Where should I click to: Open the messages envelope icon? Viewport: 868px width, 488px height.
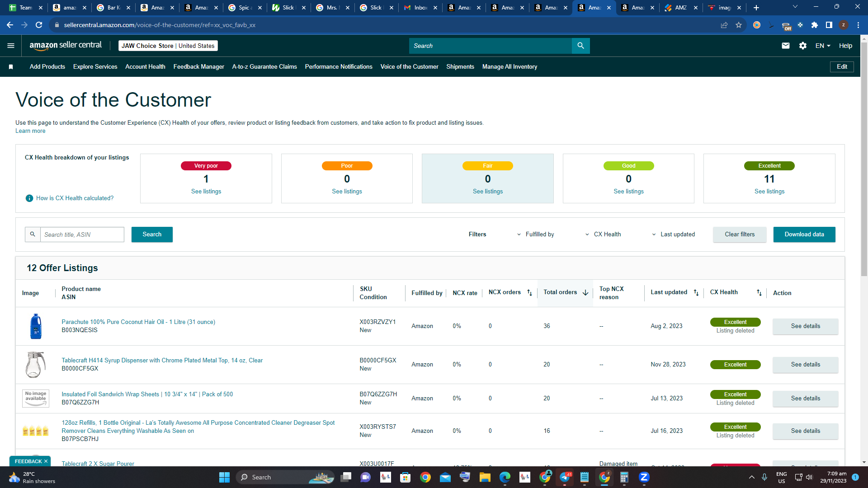click(x=786, y=46)
